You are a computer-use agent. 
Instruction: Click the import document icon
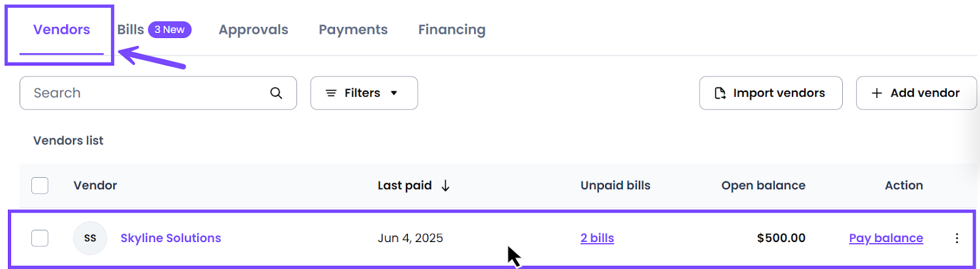[x=720, y=93]
